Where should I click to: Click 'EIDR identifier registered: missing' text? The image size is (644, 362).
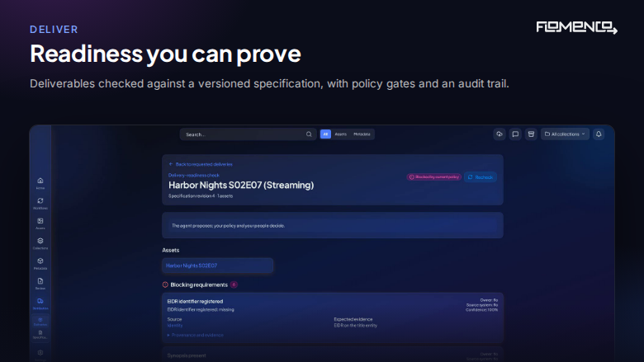201,309
